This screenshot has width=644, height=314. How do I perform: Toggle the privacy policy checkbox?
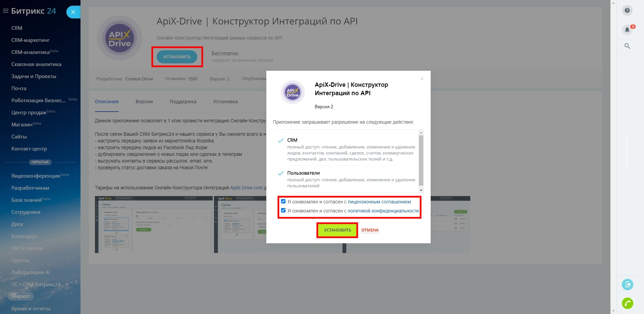point(283,210)
